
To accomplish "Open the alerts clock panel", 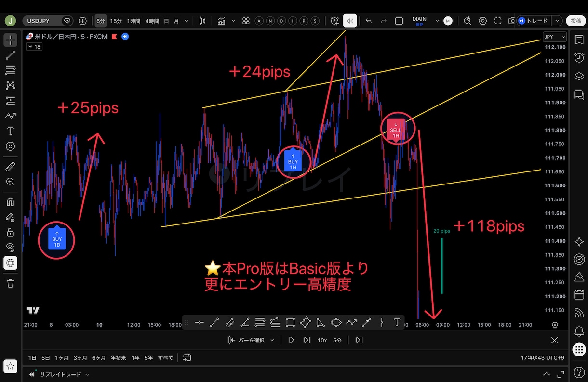I will tap(579, 58).
